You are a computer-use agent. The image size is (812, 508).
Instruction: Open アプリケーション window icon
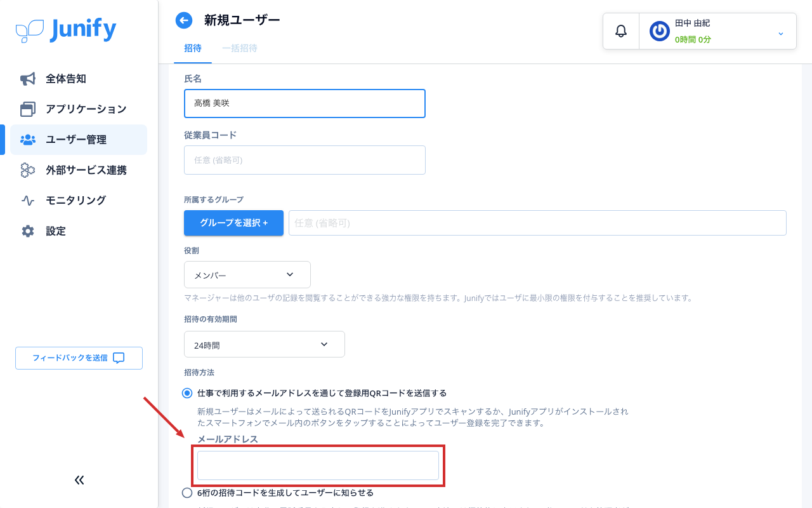(28, 109)
